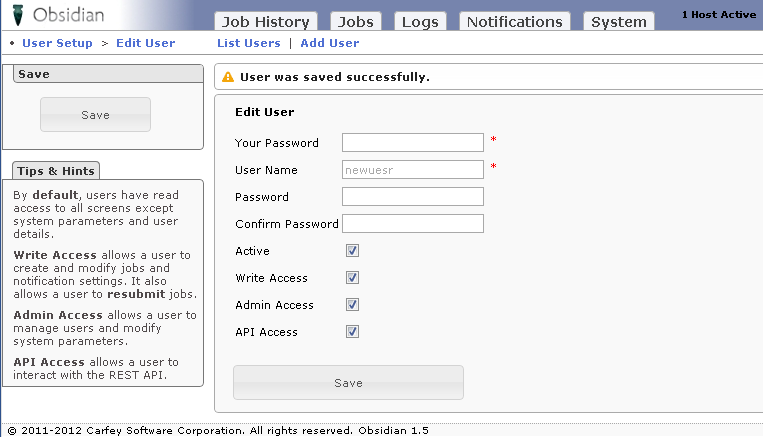Open the System tab
The image size is (763, 437).
pos(618,22)
